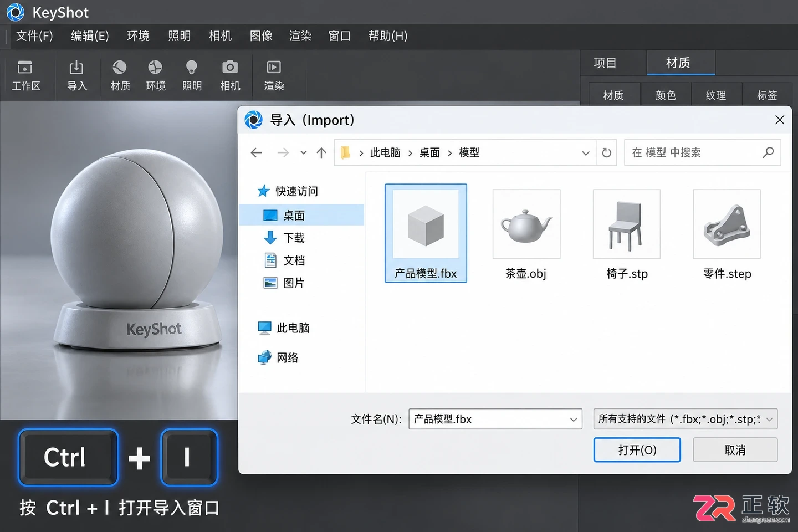This screenshot has height=532, width=798.
Task: Select 下载 in the sidebar
Action: [x=285, y=238]
